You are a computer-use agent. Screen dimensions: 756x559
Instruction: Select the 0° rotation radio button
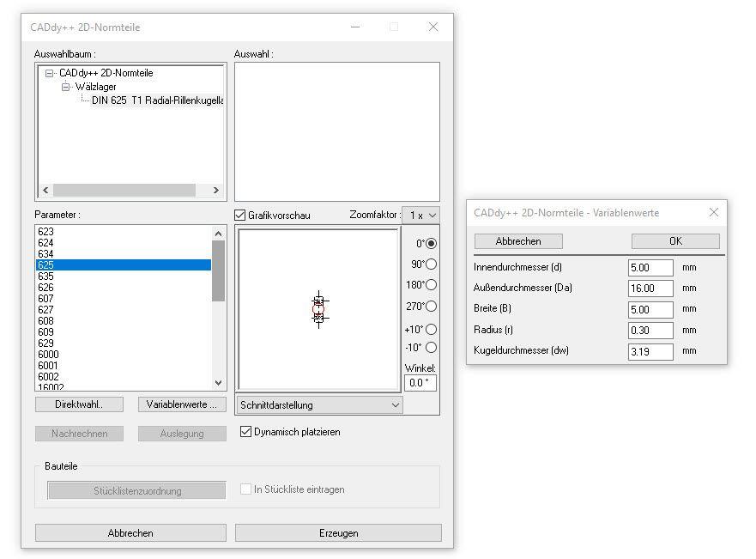point(431,244)
